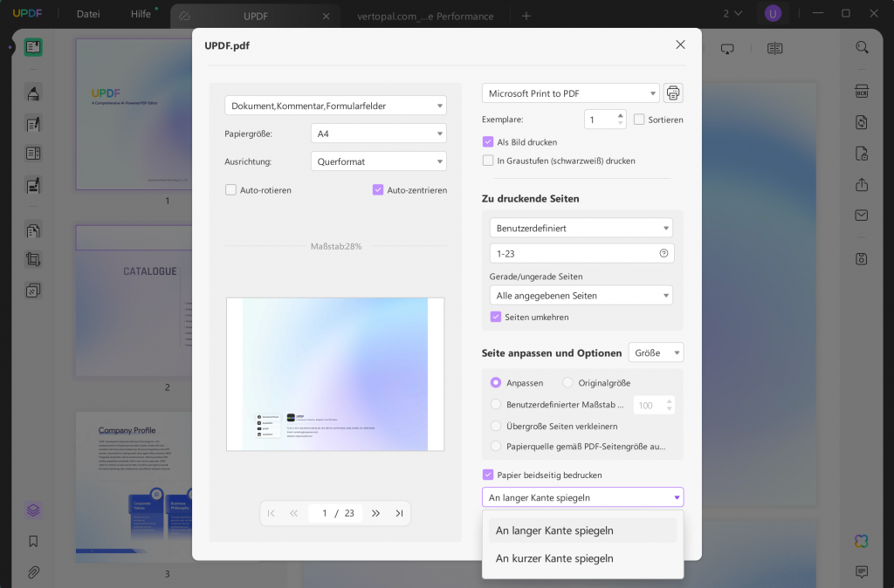This screenshot has height=588, width=894.
Task: Go to next preview page
Action: (375, 513)
